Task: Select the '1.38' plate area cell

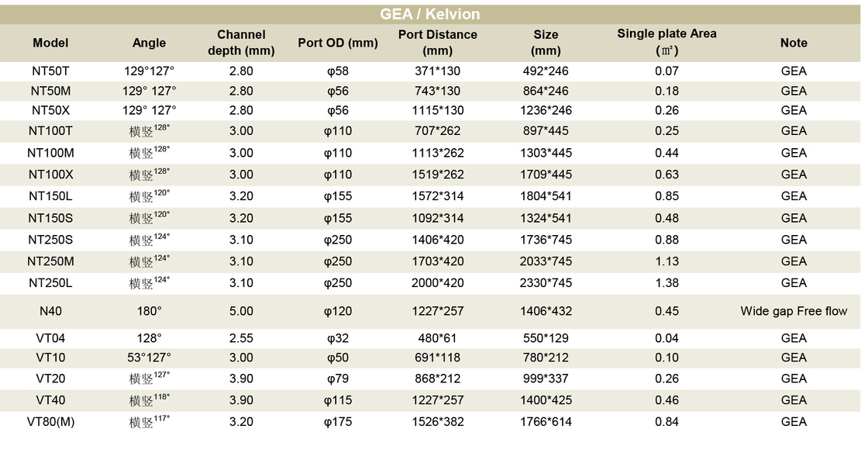Action: 666,283
